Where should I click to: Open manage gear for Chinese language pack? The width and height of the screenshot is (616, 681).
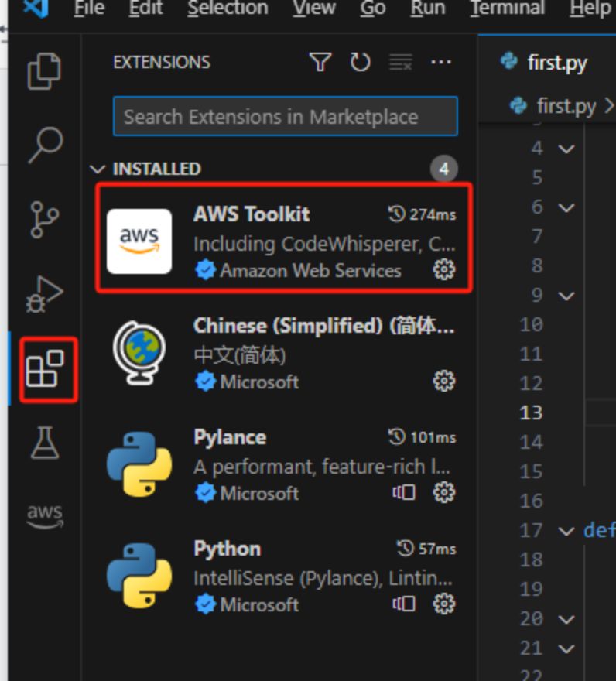pyautogui.click(x=444, y=382)
